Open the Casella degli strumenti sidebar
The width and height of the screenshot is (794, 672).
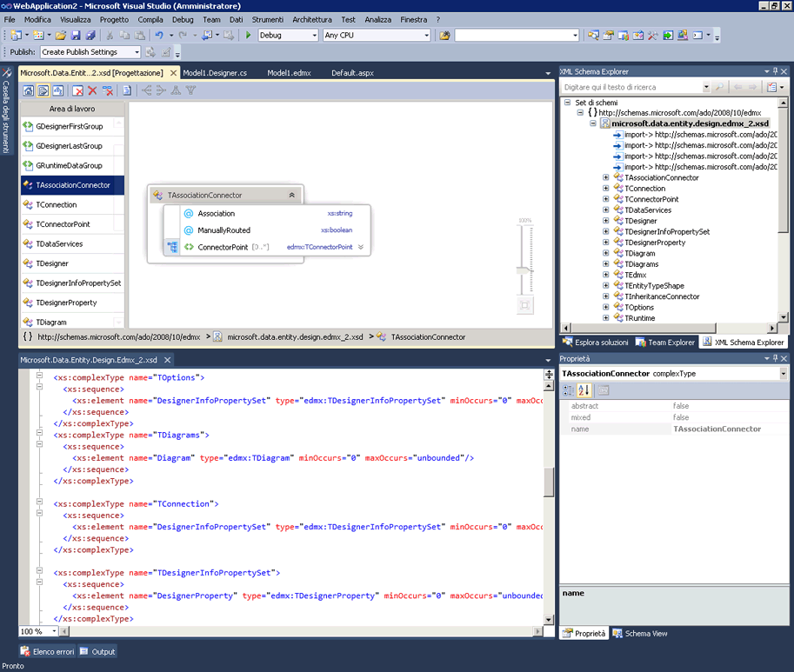[6, 110]
